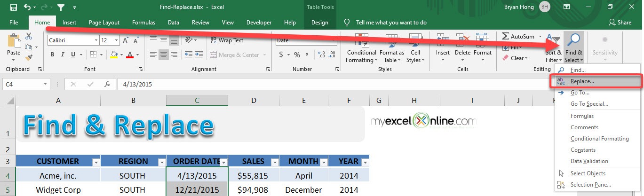Image resolution: width=644 pixels, height=196 pixels.
Task: Switch to the Data tab
Action: 174,23
